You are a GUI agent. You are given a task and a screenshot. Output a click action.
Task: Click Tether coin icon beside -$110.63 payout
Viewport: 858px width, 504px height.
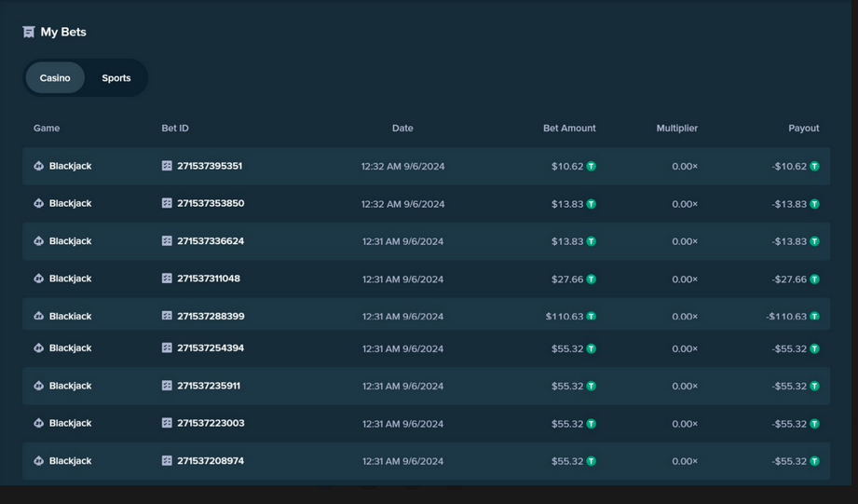click(814, 317)
